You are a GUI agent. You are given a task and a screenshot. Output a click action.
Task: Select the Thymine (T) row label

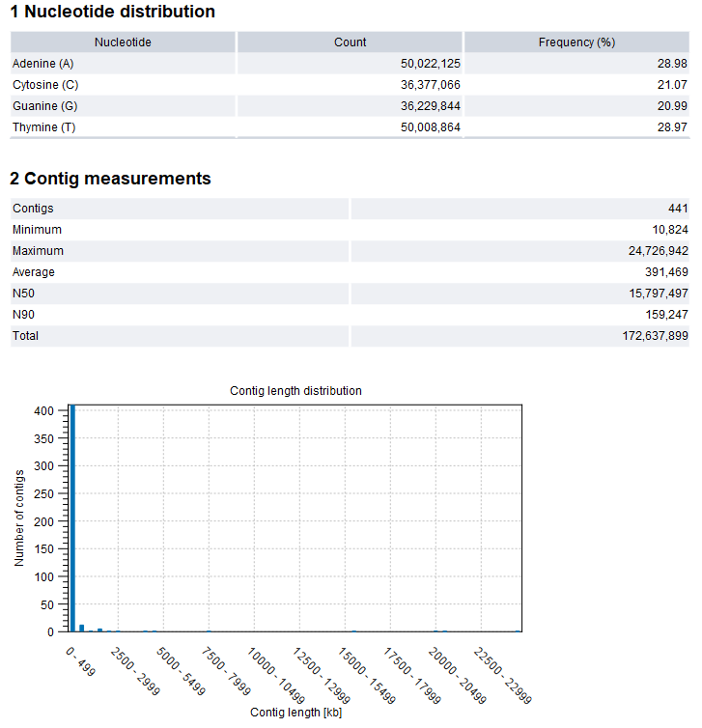[x=42, y=127]
